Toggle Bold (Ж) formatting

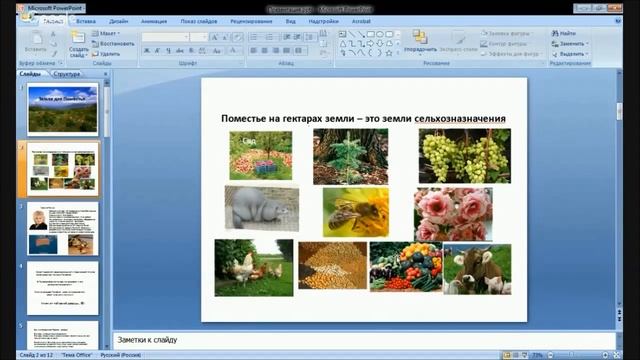pyautogui.click(x=147, y=51)
